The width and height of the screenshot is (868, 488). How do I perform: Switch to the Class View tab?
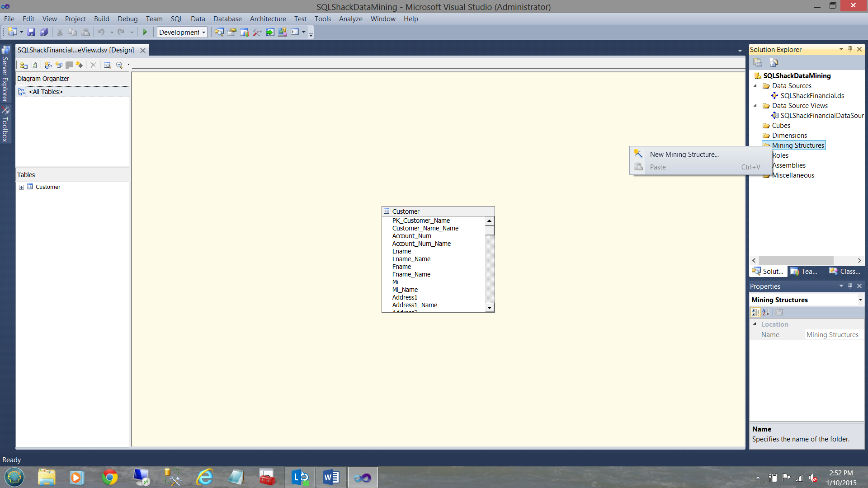tap(845, 272)
